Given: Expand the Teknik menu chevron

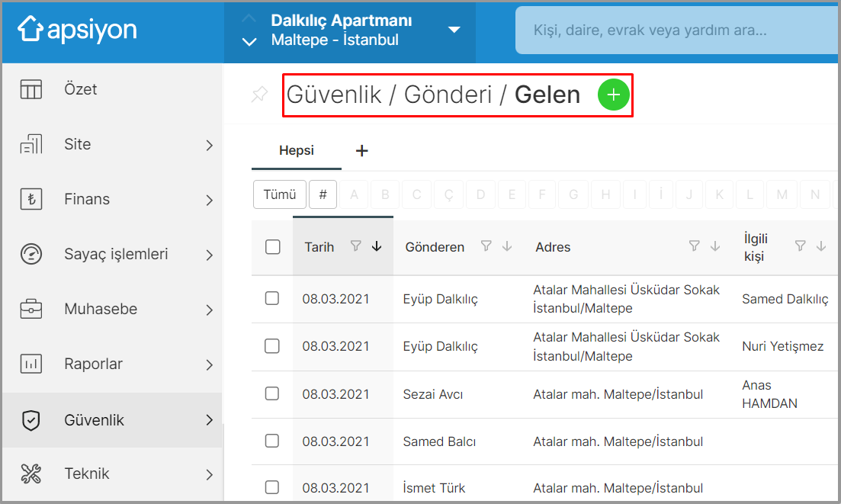Looking at the screenshot, I should click(209, 474).
